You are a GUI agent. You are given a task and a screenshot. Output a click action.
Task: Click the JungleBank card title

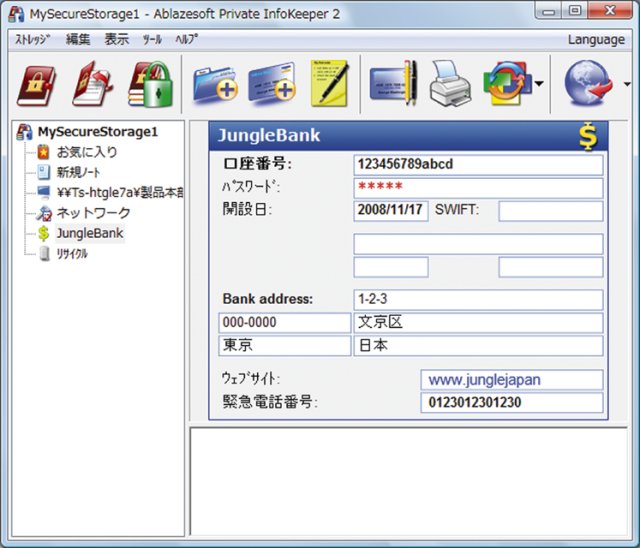(x=269, y=135)
